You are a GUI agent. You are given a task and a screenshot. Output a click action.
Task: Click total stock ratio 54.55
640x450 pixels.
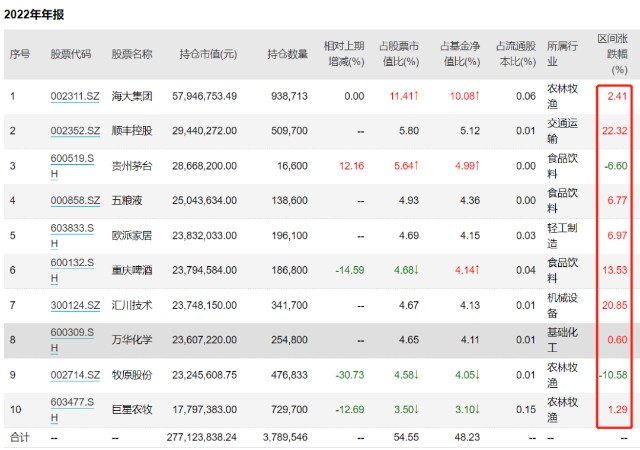pyautogui.click(x=406, y=437)
